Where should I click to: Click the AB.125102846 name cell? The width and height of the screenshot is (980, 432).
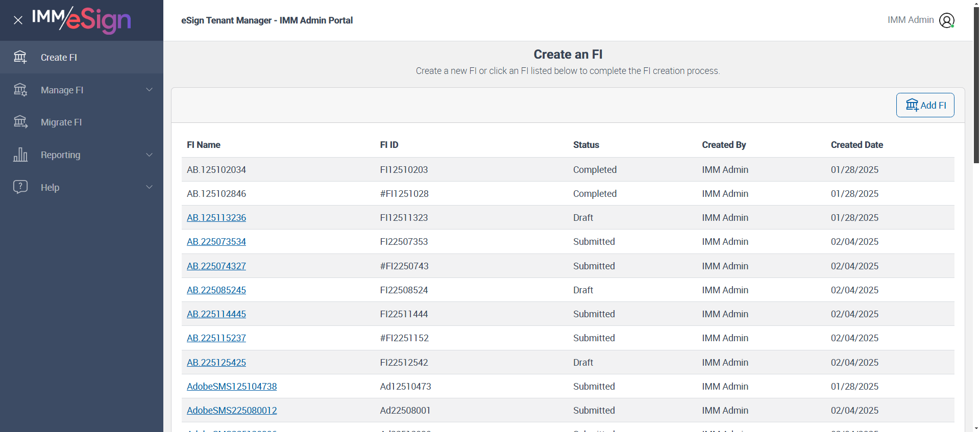(x=216, y=194)
